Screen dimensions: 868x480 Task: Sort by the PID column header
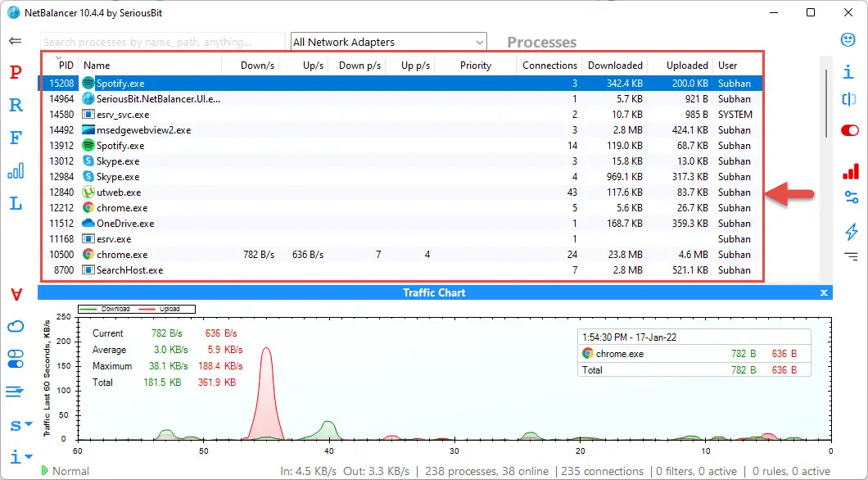[59, 66]
